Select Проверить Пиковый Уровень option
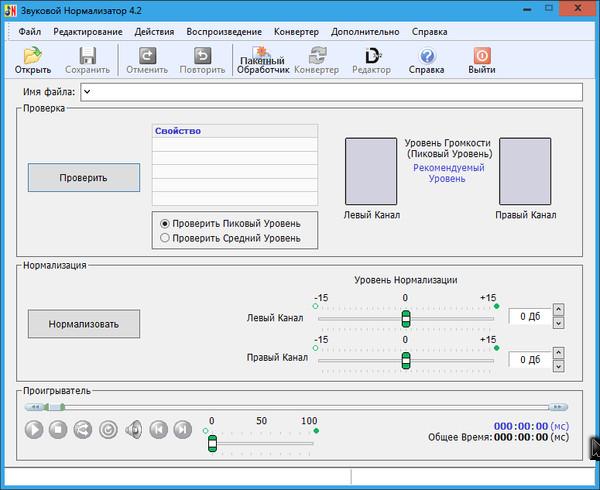The width and height of the screenshot is (600, 490). (x=165, y=224)
